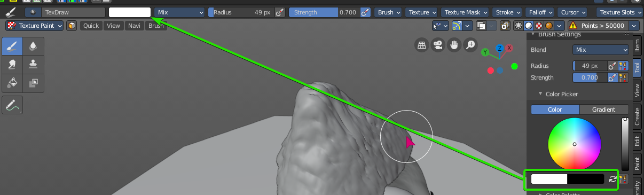Click the hue color wheel
The width and height of the screenshot is (644, 195).
575,144
